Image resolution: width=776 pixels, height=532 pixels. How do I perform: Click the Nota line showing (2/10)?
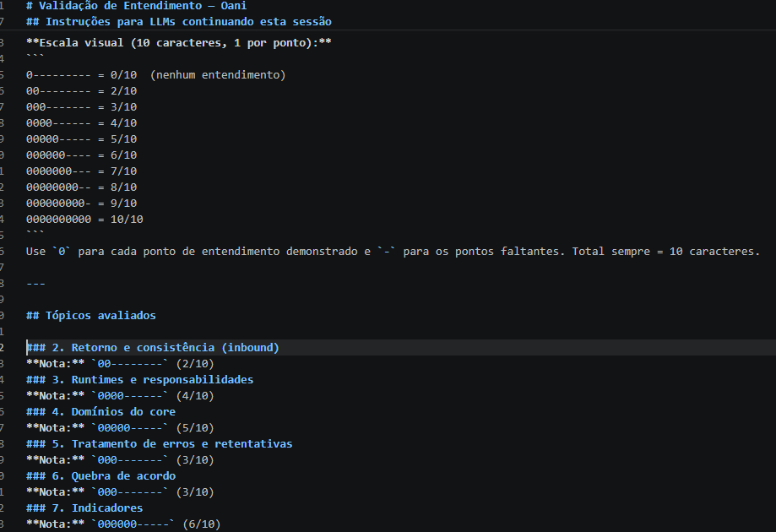(120, 364)
